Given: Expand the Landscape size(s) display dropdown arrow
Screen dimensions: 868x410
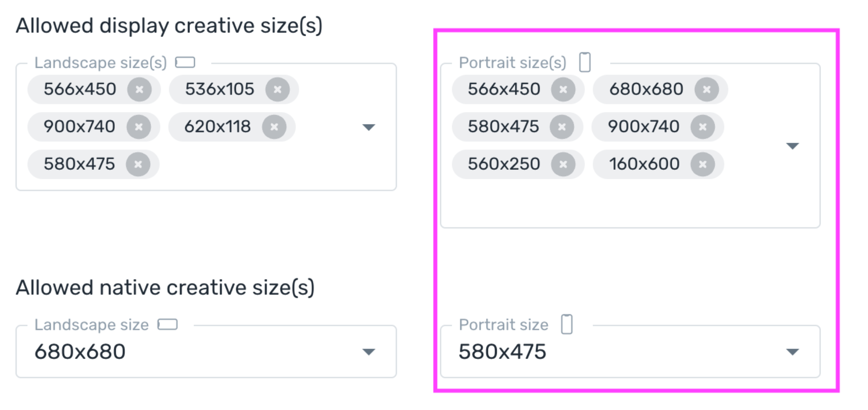Looking at the screenshot, I should pos(369,127).
